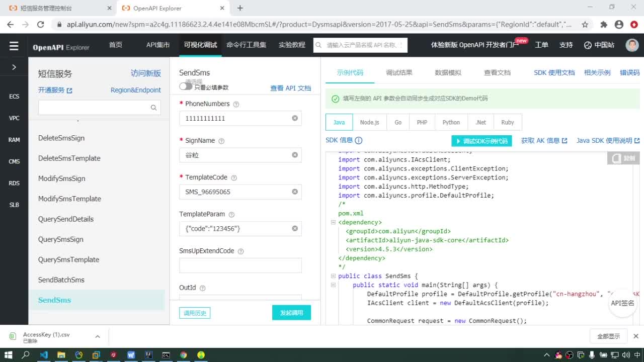Click 全部显示 in the downloads bar
This screenshot has width=644, height=362.
click(609, 336)
